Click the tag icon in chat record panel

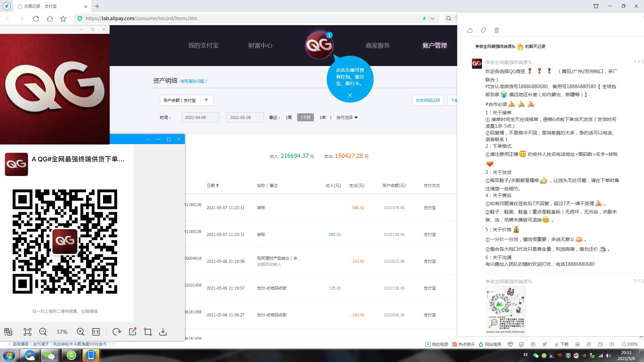483,31
